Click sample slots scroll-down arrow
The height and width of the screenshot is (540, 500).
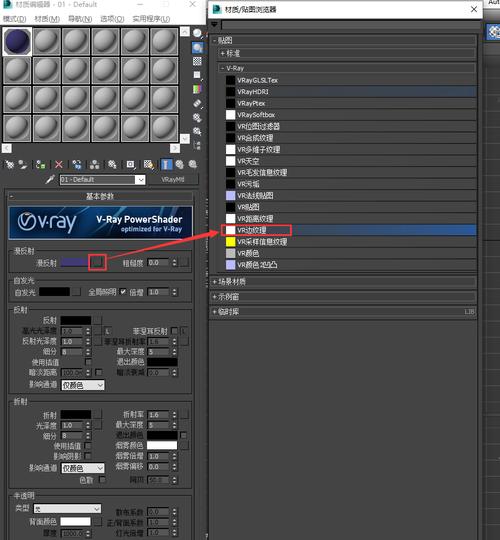click(x=185, y=138)
